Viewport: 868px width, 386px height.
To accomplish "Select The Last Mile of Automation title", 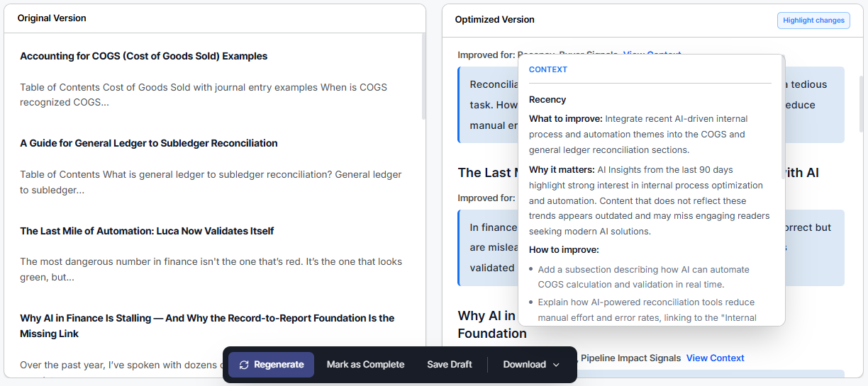I will pos(147,231).
